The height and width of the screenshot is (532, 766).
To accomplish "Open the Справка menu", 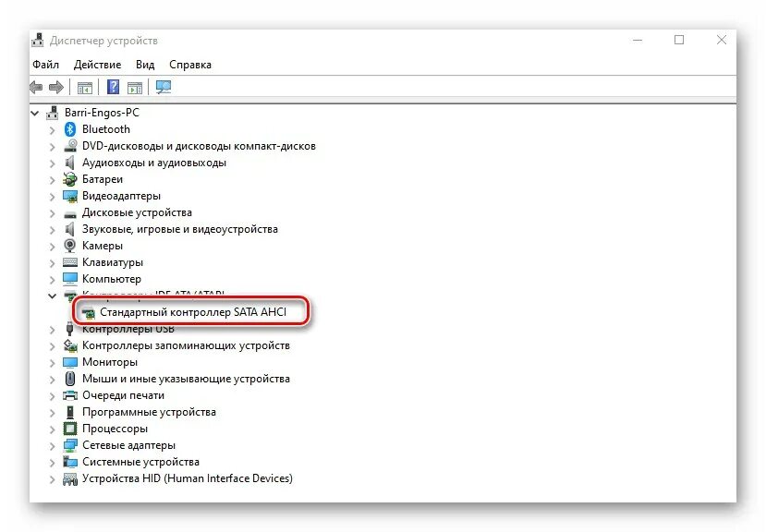I will click(x=190, y=65).
